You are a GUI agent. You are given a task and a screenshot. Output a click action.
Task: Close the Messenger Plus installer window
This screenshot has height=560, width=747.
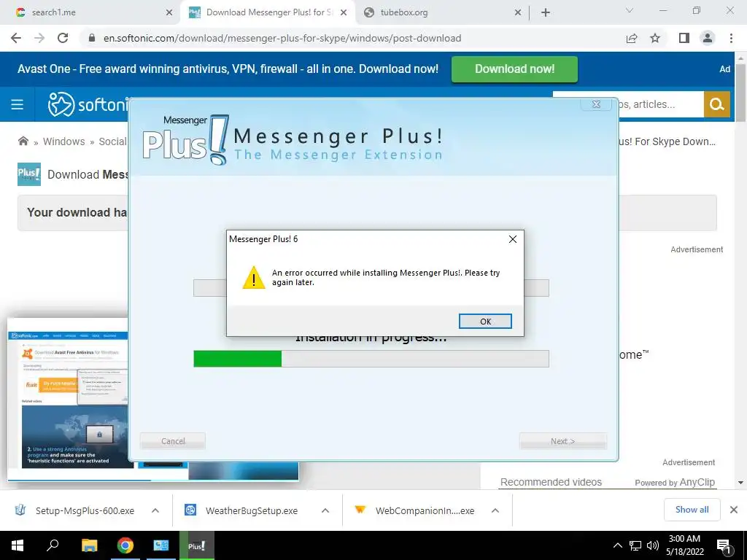click(596, 104)
